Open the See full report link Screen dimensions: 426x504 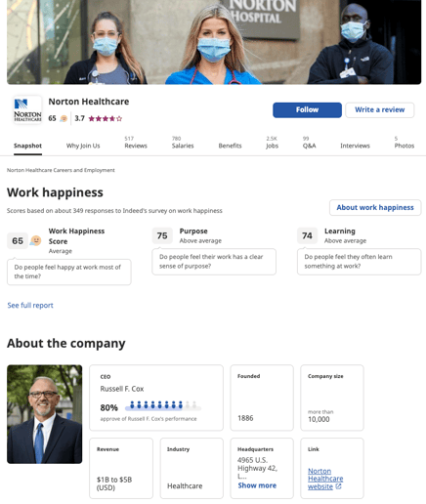tap(30, 305)
